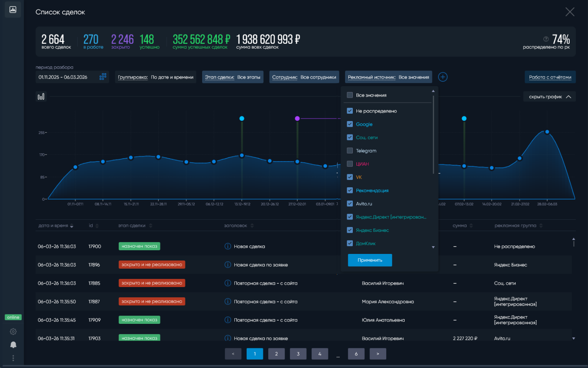This screenshot has height=368, width=588.
Task: Click the help question mark near 74%
Action: coord(546,39)
